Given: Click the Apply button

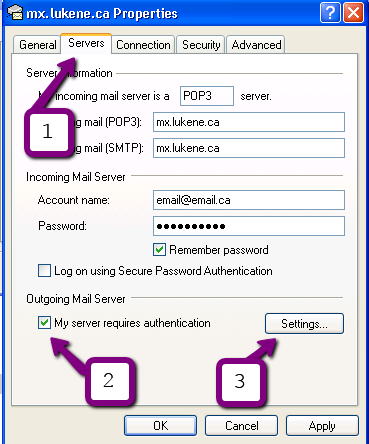Looking at the screenshot, I should click(x=322, y=425).
